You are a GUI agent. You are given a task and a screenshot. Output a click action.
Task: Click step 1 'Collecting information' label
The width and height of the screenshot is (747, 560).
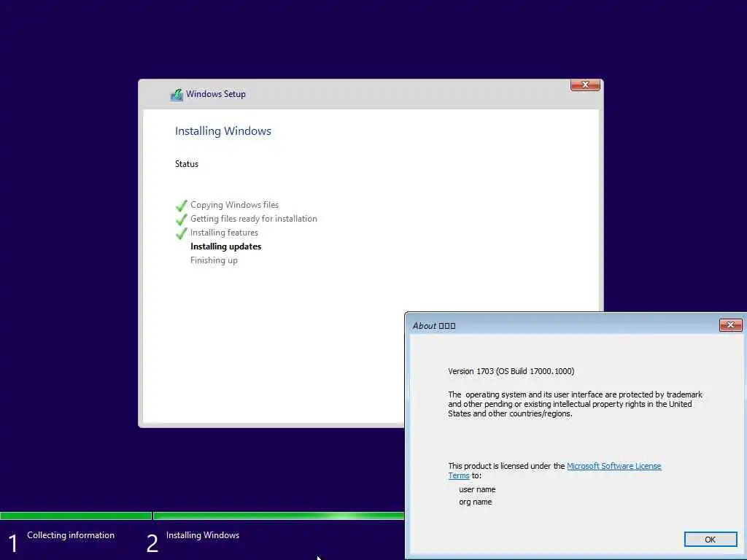71,534
